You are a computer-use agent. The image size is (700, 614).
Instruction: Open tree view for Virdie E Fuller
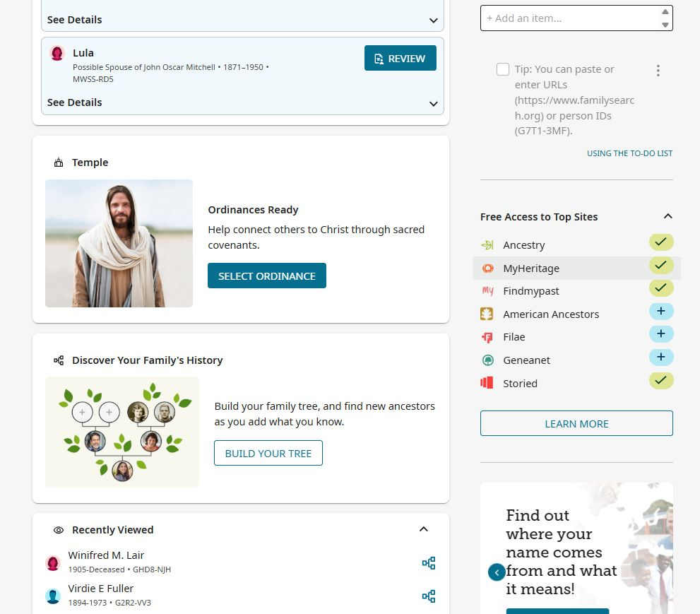coord(429,596)
